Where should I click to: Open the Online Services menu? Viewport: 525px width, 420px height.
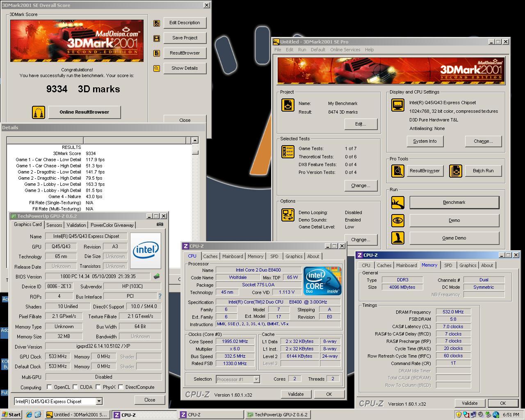(345, 50)
